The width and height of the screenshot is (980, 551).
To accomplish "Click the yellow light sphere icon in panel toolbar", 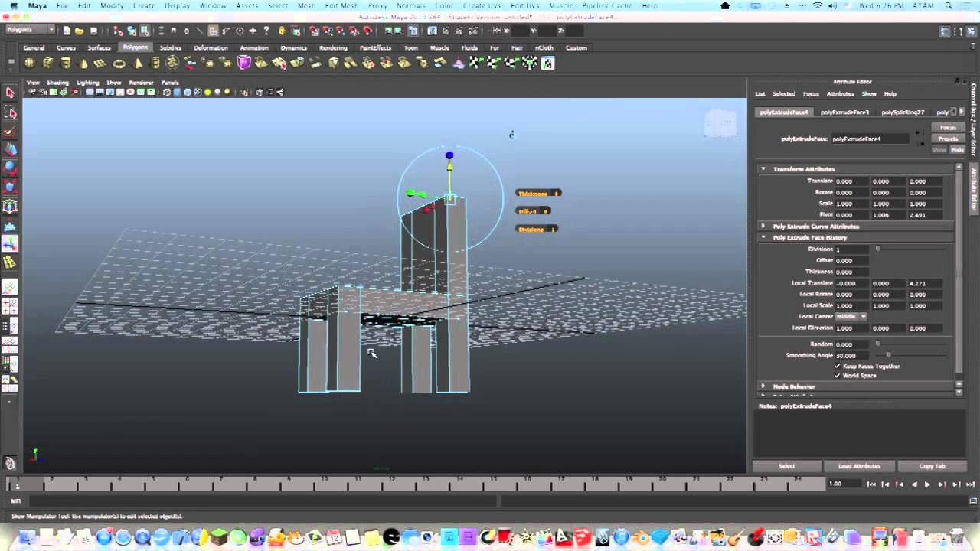I will (x=207, y=92).
